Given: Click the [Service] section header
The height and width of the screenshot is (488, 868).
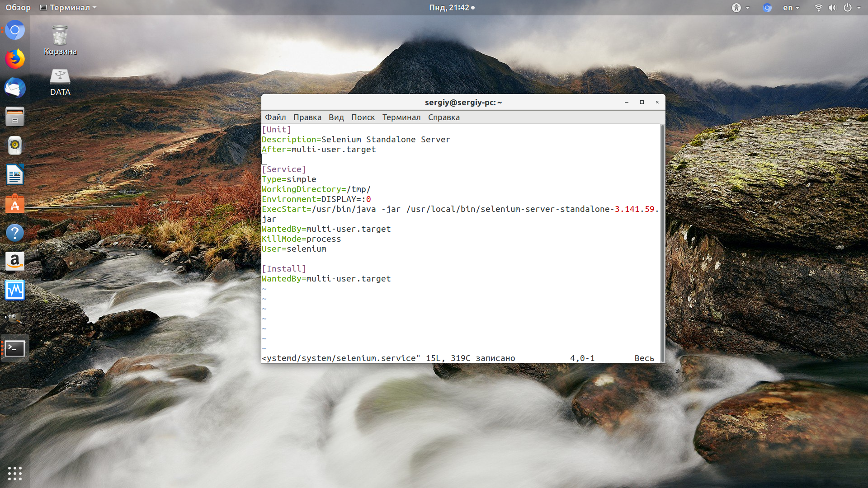Looking at the screenshot, I should [x=284, y=169].
